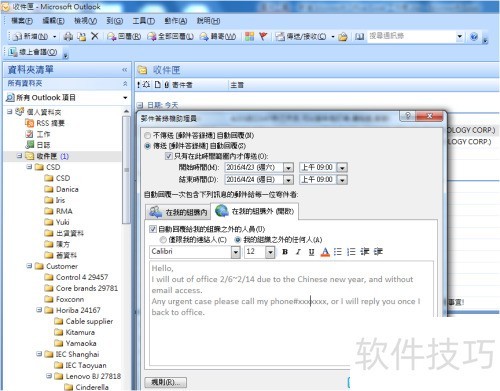Select my contacts only radio option

163,240
